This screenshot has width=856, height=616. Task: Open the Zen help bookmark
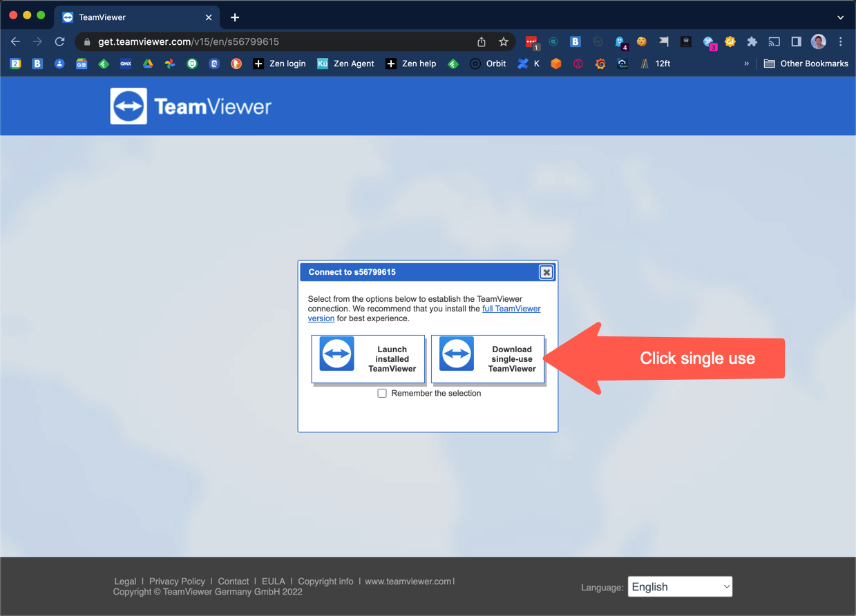(410, 64)
